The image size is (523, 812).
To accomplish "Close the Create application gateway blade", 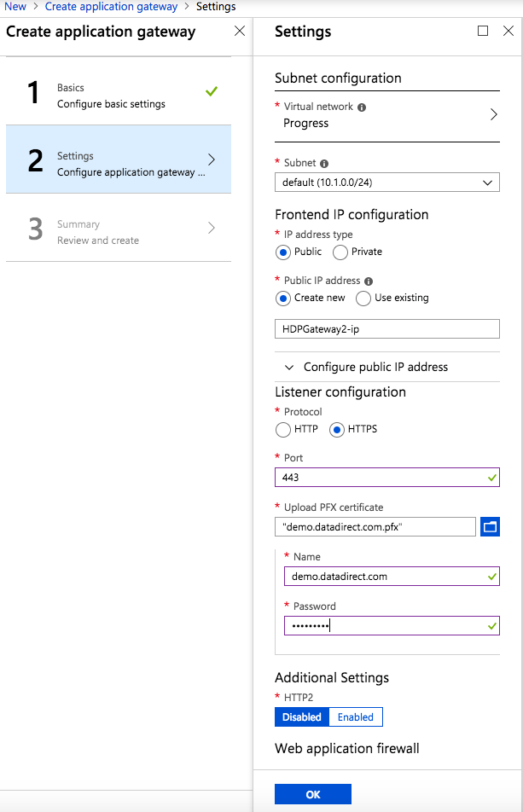I will [x=240, y=32].
